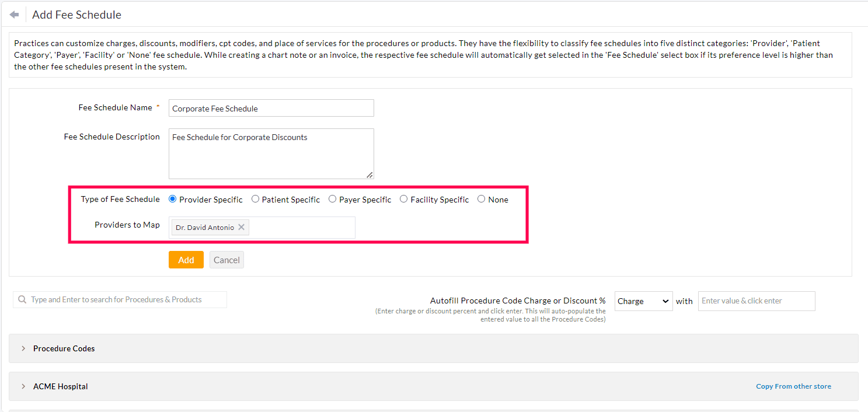Screen dimensions: 868x412
Task: Set the fee schedule type to None
Action: pyautogui.click(x=480, y=198)
